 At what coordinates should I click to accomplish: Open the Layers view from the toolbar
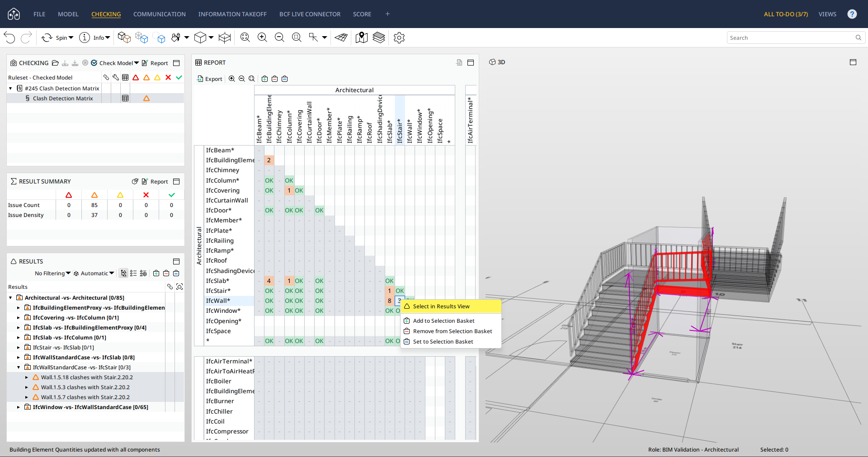pyautogui.click(x=379, y=38)
